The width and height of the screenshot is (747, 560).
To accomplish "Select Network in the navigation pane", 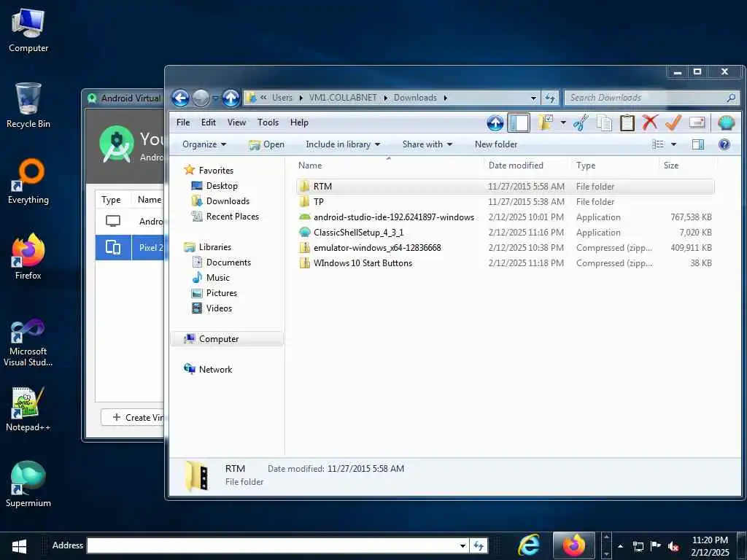I will 208,370.
